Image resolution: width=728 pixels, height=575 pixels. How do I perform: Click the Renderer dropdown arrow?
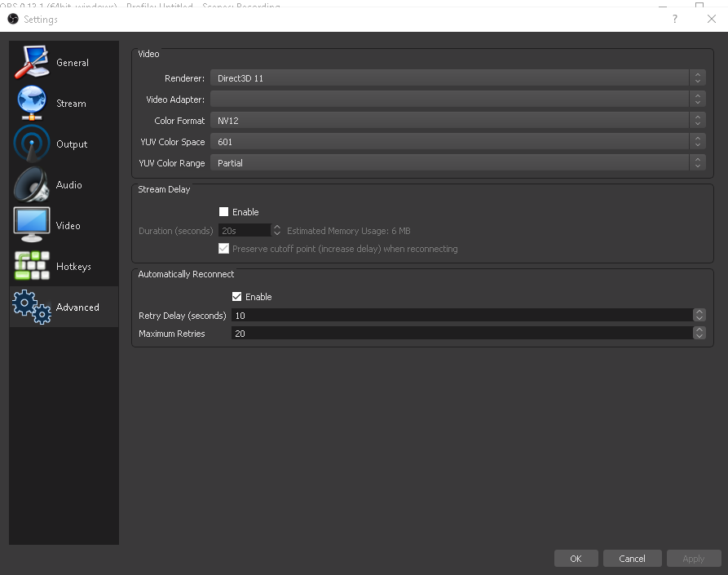tap(697, 78)
